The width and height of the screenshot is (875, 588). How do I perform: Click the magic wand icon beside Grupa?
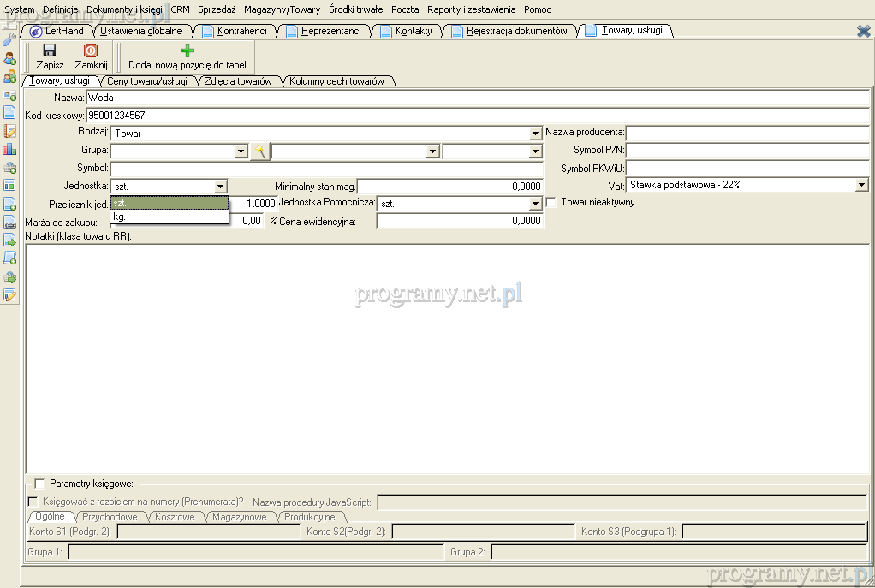pos(259,151)
